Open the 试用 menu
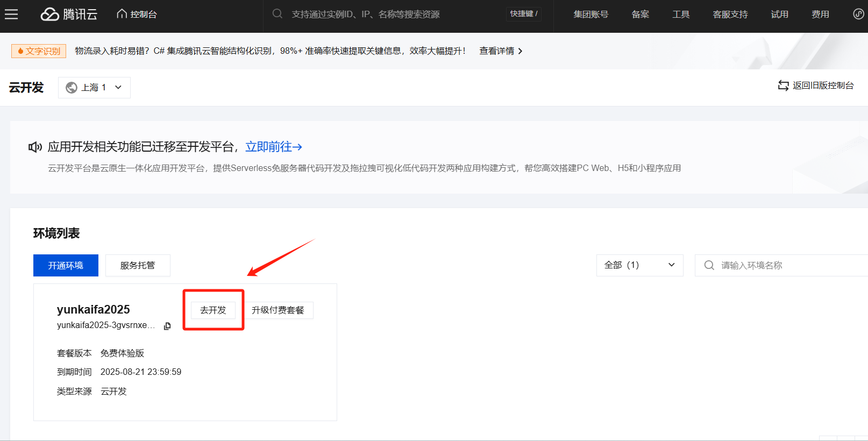868x441 pixels. pyautogui.click(x=779, y=15)
